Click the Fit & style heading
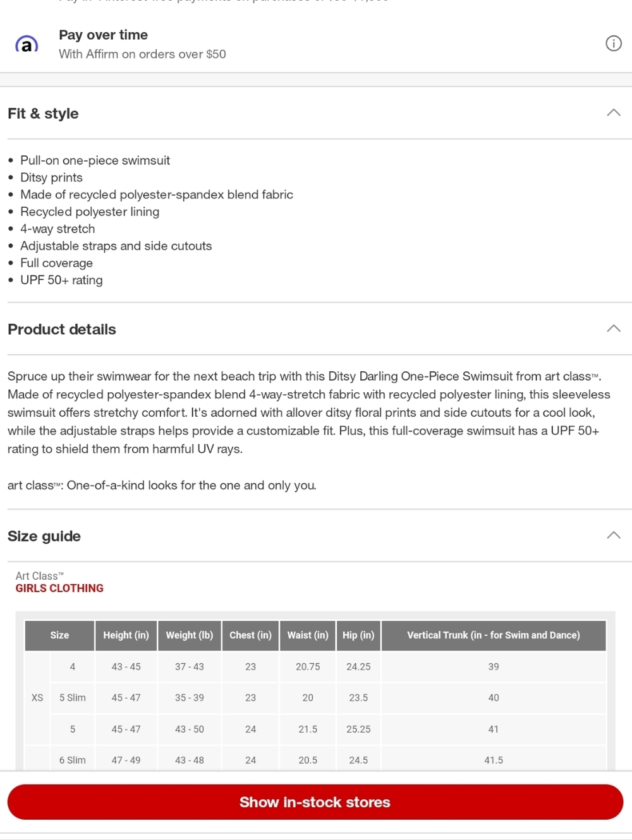Viewport: 632px width, 840px height. (x=43, y=114)
